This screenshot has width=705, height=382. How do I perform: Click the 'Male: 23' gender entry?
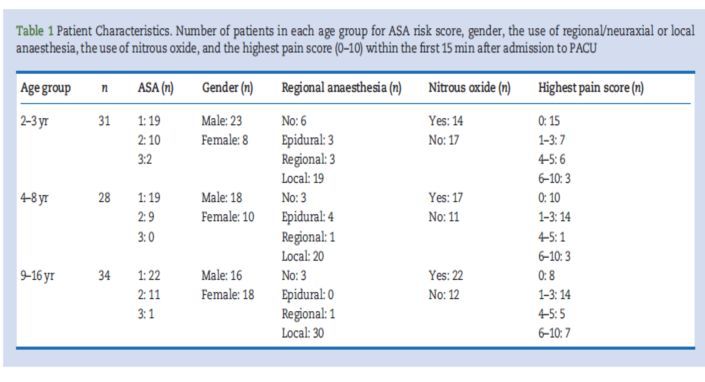click(222, 121)
